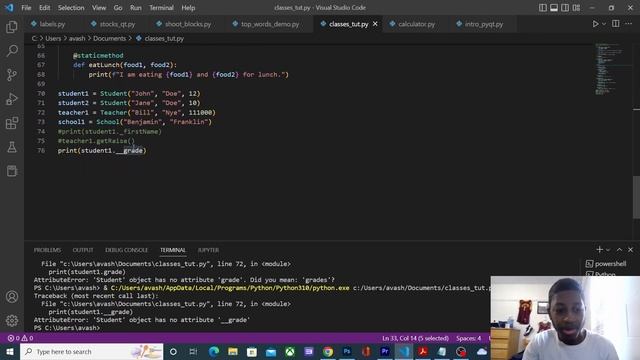The image size is (640, 360).
Task: Click the errors and warnings status indicator
Action: pos(20,338)
